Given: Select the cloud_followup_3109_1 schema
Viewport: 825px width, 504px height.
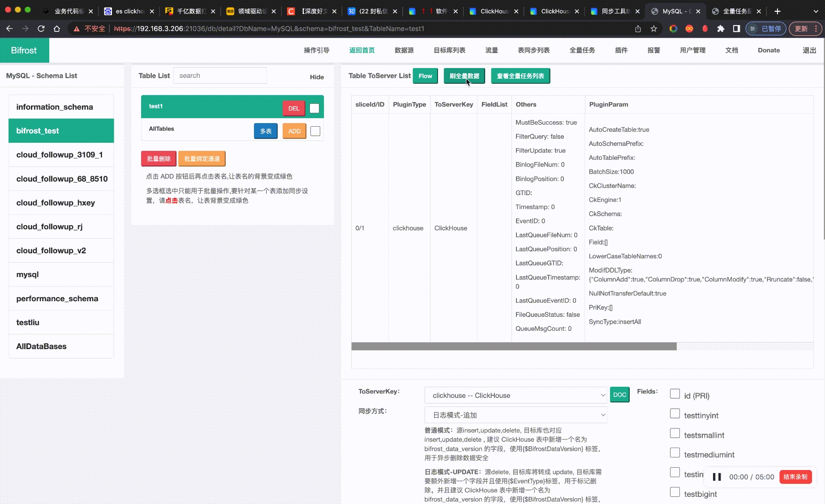Looking at the screenshot, I should click(x=61, y=155).
